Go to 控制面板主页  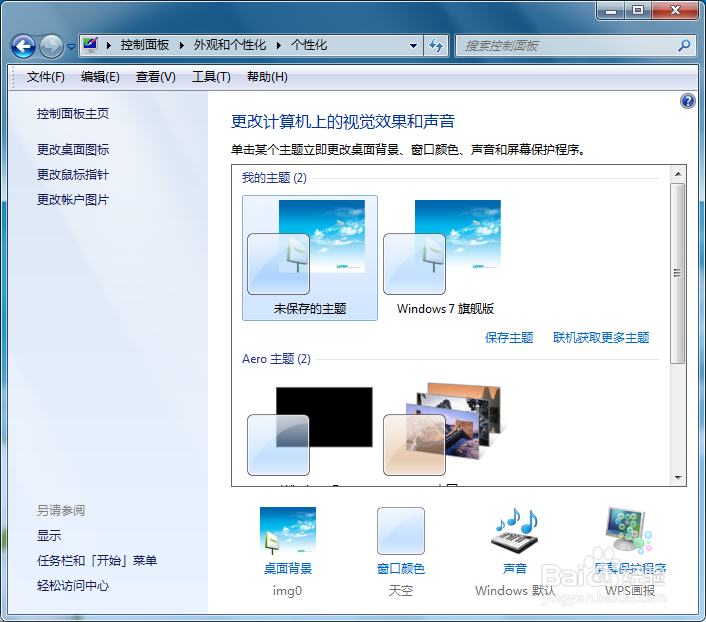(73, 114)
